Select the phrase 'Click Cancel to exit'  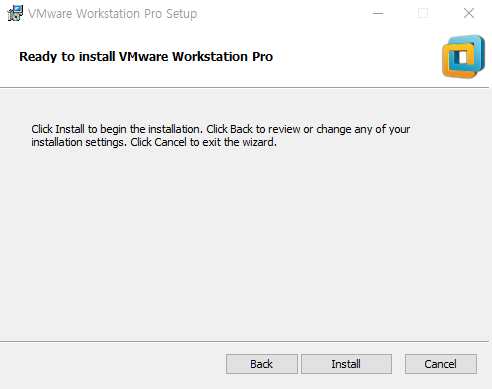[176, 142]
